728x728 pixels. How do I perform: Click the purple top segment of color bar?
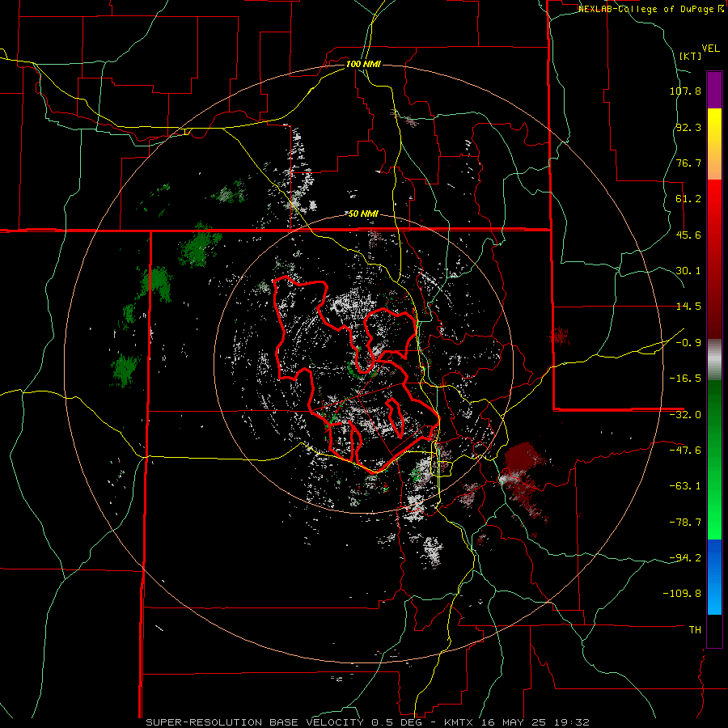[x=714, y=90]
